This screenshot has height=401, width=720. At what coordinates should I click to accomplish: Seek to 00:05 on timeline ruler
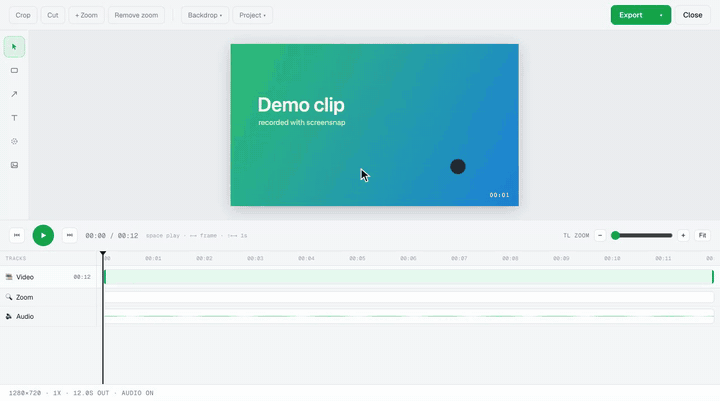tap(357, 258)
